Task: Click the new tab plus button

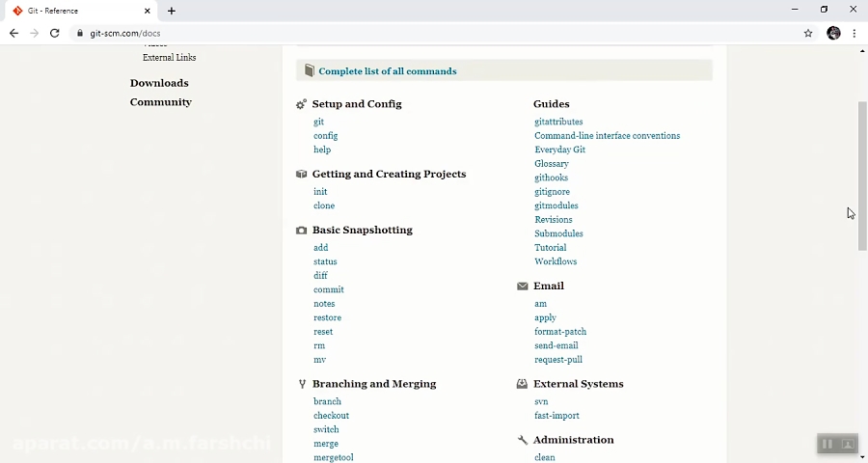Action: tap(172, 11)
